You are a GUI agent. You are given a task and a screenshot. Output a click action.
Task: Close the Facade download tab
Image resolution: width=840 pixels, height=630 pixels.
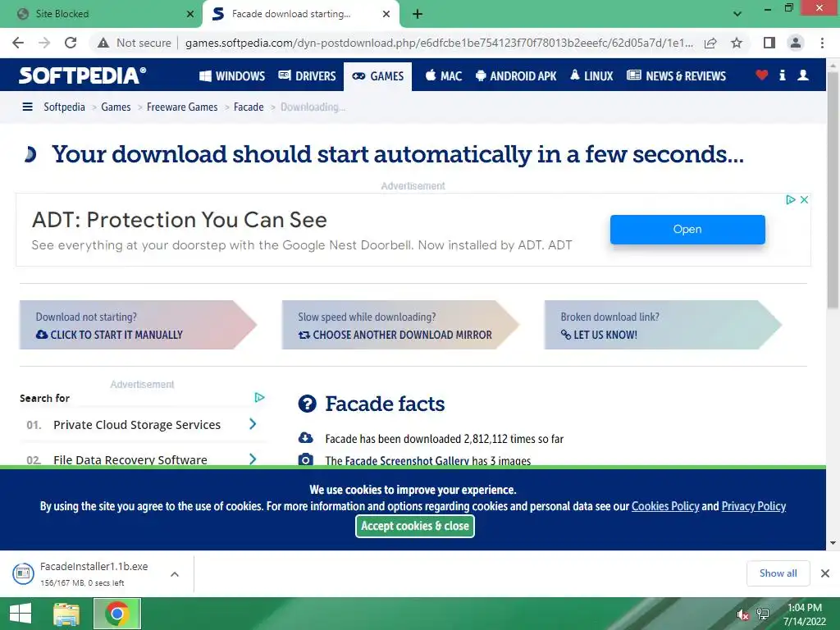386,14
